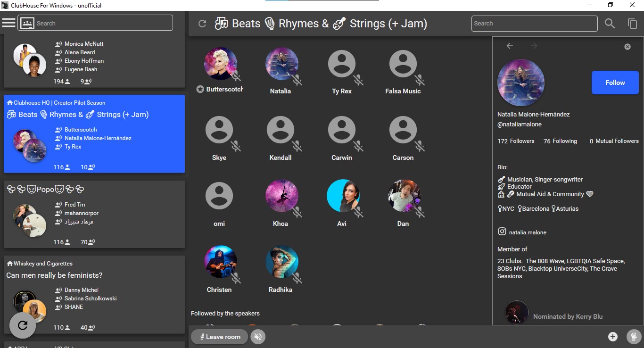The height and width of the screenshot is (348, 644).
Task: Click the muted mic badge on Avi
Action: 359,212
